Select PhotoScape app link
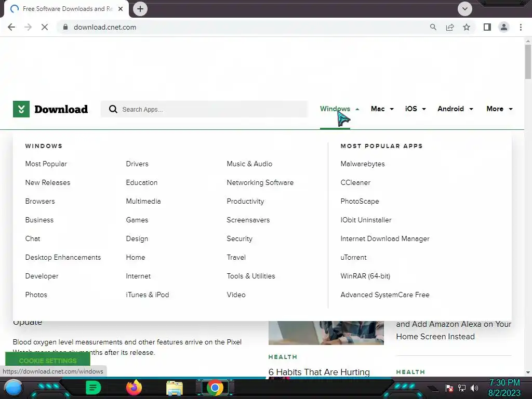The height and width of the screenshot is (399, 532). [x=360, y=201]
